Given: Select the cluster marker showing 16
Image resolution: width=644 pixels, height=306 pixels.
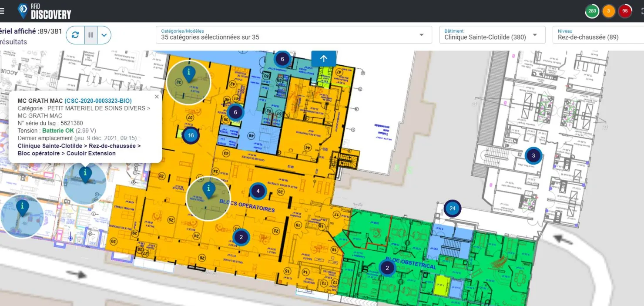Looking at the screenshot, I should pos(191,135).
